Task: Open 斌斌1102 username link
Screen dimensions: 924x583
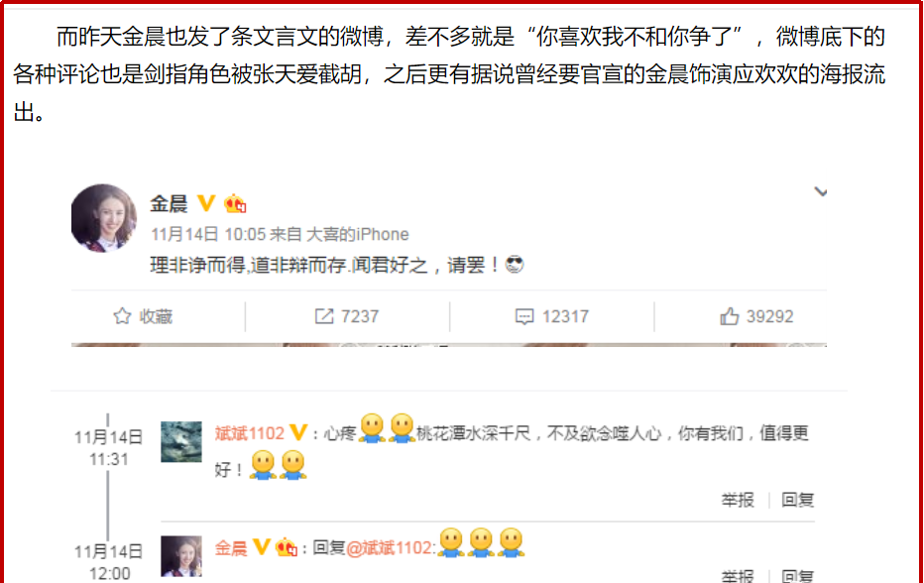Action: point(249,433)
